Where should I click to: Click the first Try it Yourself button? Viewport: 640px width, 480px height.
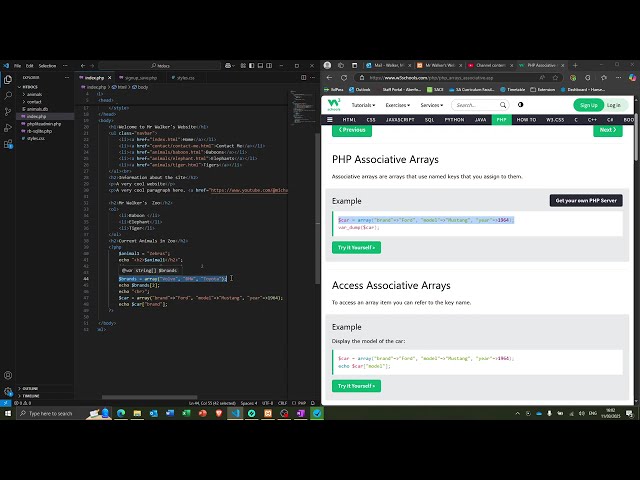tap(356, 247)
